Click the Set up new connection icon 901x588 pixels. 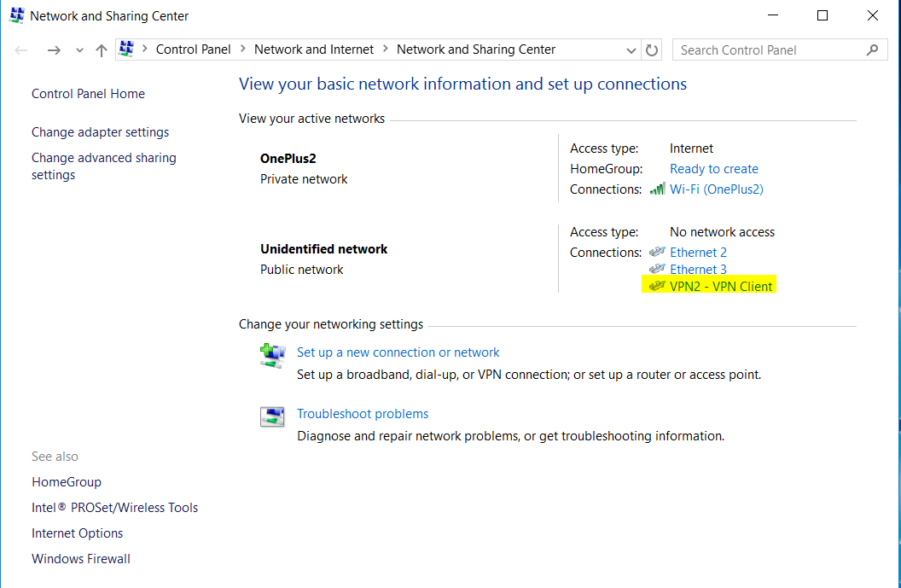tap(272, 356)
